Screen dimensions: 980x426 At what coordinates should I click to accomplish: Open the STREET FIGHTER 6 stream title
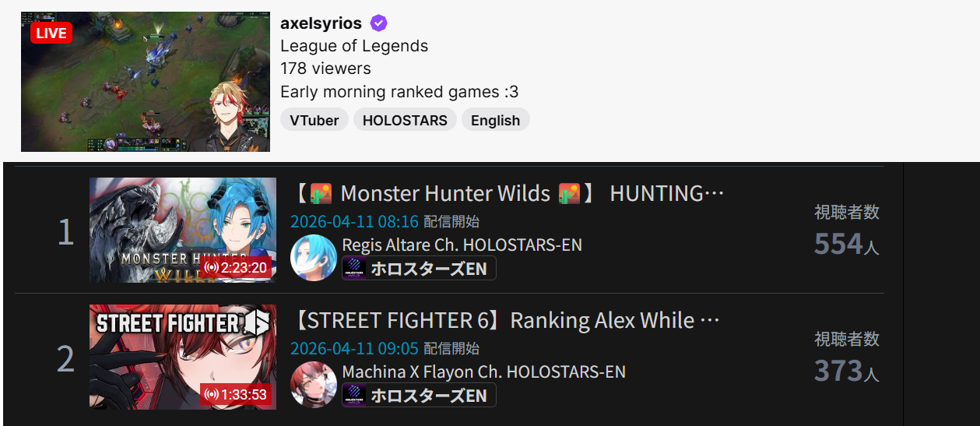504,320
